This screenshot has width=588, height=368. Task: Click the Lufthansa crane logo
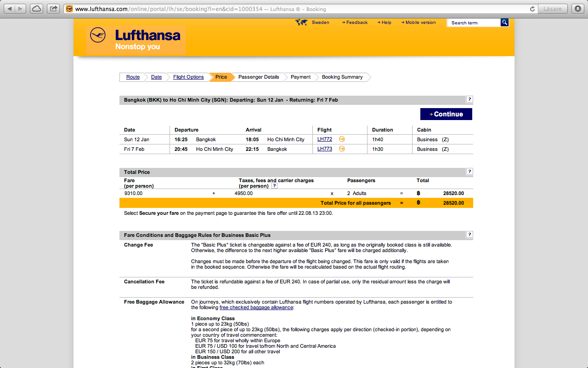pyautogui.click(x=98, y=35)
